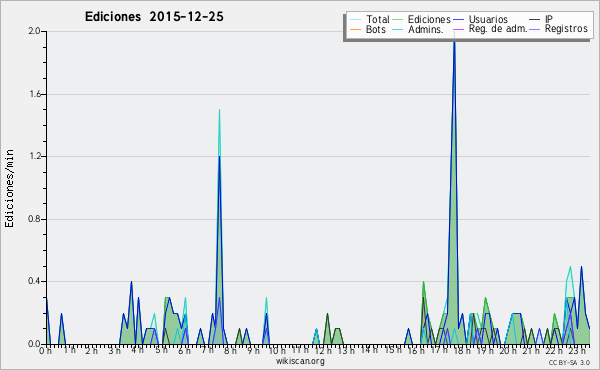Click the orange line swatch beside Bots
The height and width of the screenshot is (370, 600).
pyautogui.click(x=355, y=29)
